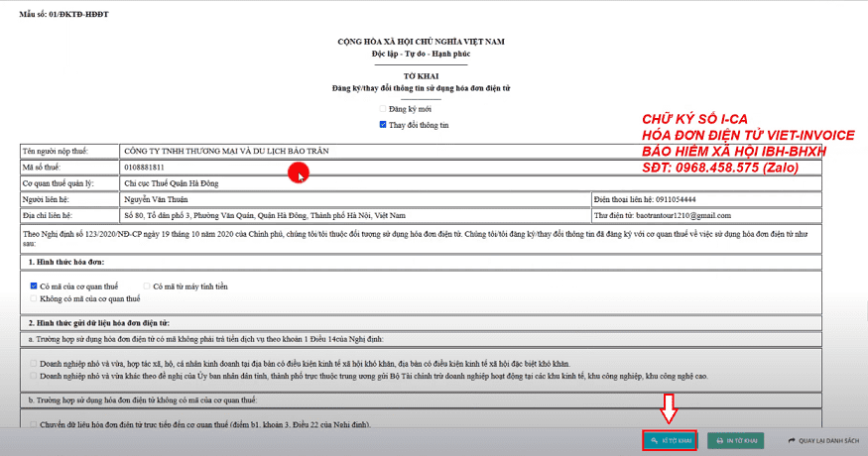Check Doanh nghiệp nhỏ và vừa khác option
Screen dimensions: 868x456
[33, 376]
